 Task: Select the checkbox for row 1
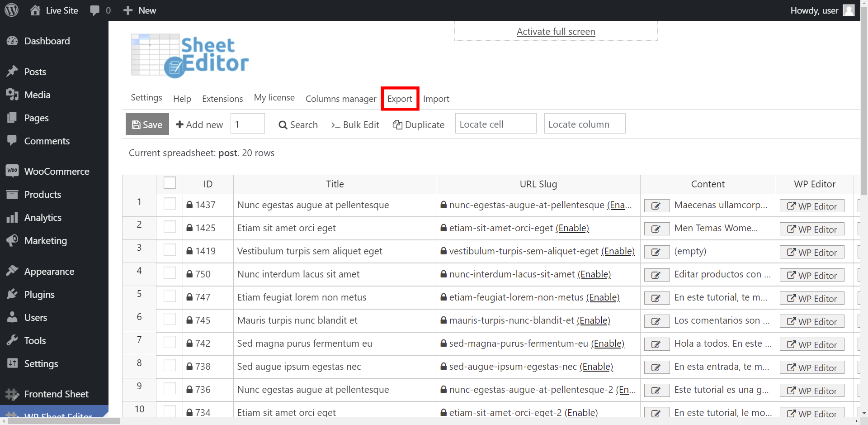[x=170, y=204]
